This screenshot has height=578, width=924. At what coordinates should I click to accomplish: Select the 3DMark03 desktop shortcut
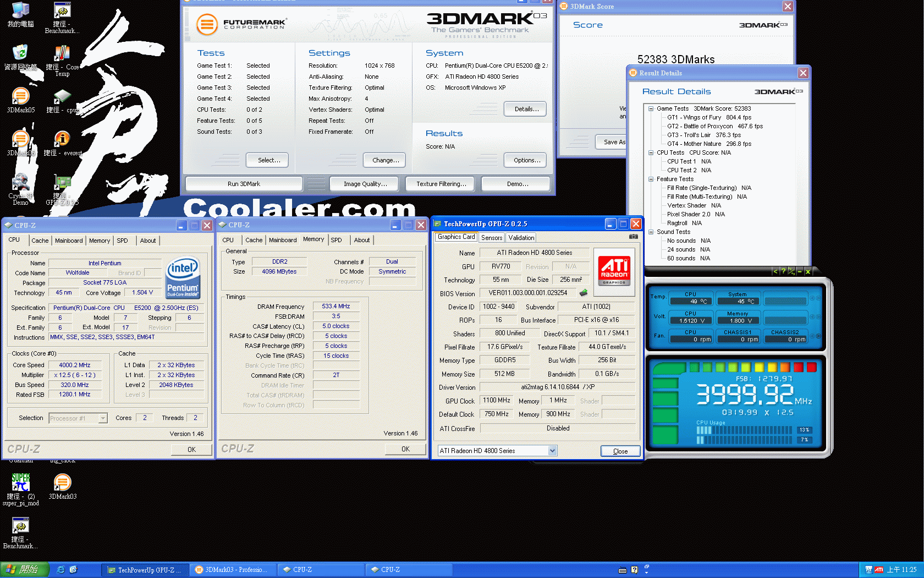pos(62,487)
